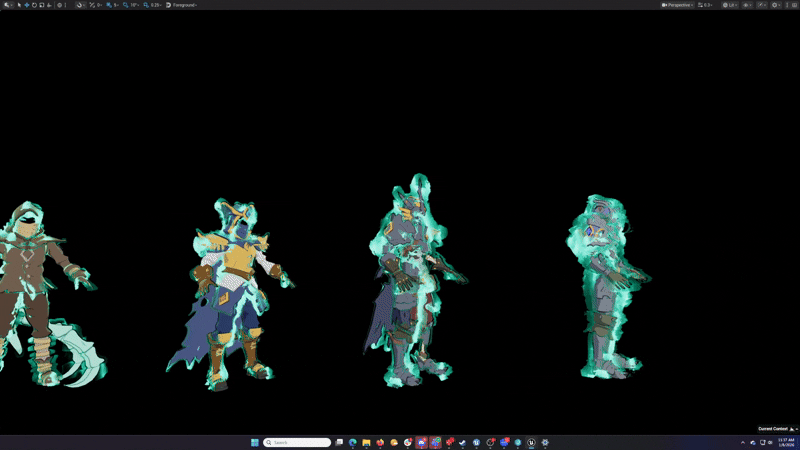Open the selection mode dropdown in viewport toolbar
The image size is (800, 450).
8,5
